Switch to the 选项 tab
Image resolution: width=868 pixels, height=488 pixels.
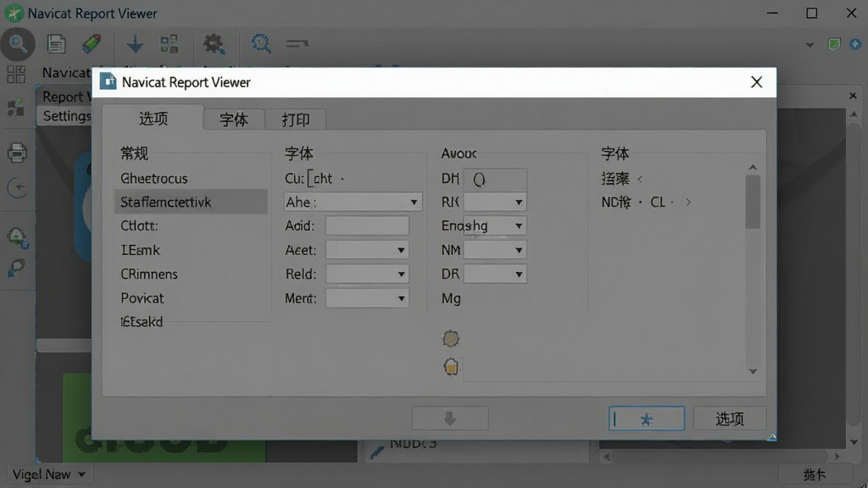click(x=153, y=119)
